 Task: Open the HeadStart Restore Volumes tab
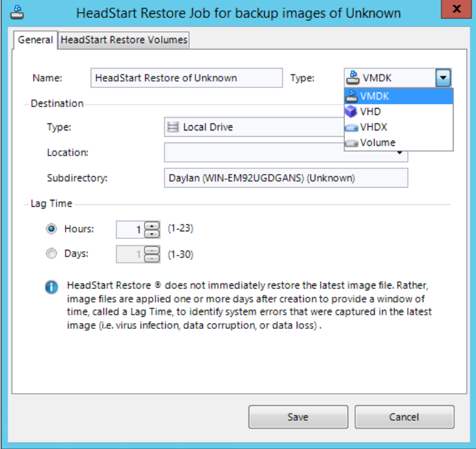click(x=124, y=40)
